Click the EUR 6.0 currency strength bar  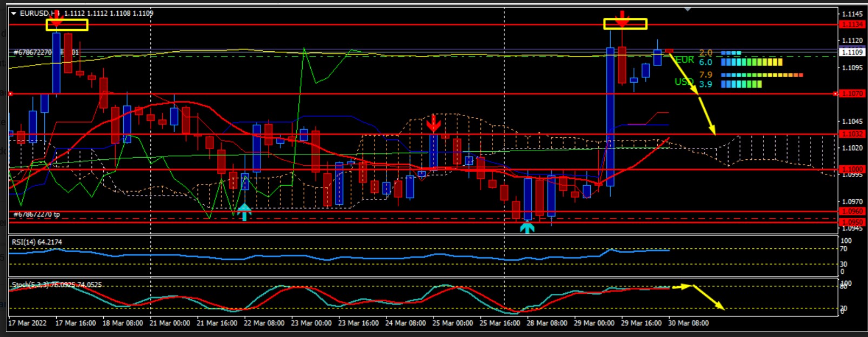point(751,63)
